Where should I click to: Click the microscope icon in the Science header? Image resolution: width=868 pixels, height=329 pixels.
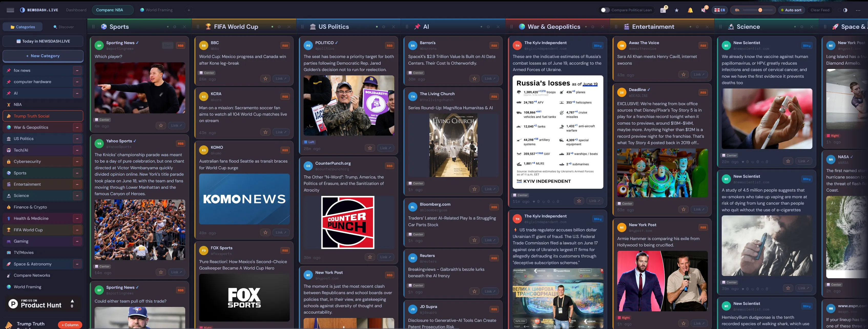(x=731, y=27)
